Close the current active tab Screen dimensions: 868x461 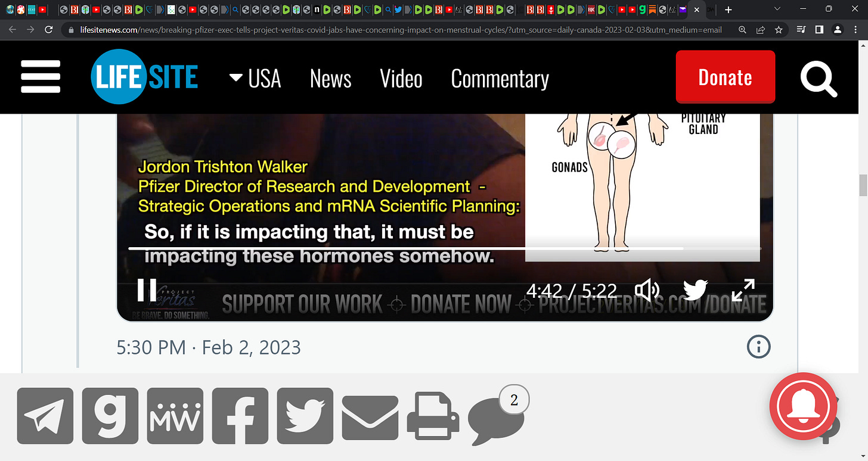[x=696, y=10]
